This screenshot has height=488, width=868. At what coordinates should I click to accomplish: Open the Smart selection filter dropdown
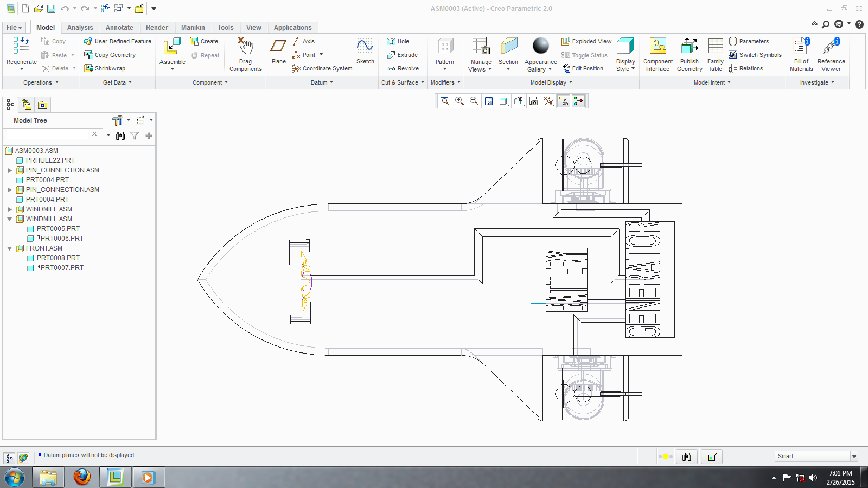point(854,457)
